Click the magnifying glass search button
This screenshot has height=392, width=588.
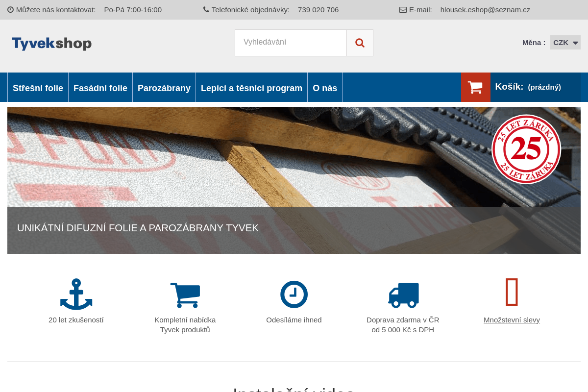(360, 43)
